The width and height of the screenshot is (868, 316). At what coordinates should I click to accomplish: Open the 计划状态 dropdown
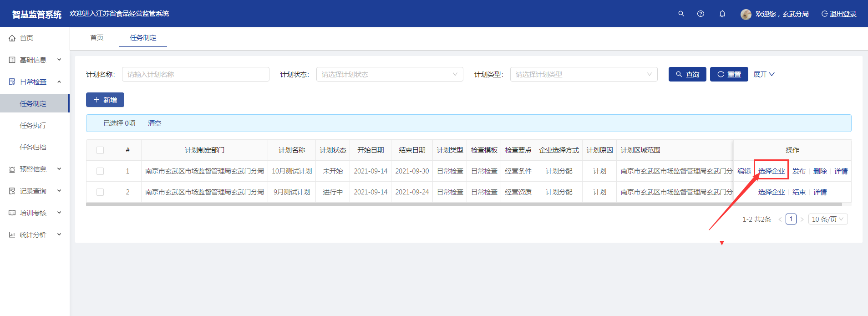point(389,74)
